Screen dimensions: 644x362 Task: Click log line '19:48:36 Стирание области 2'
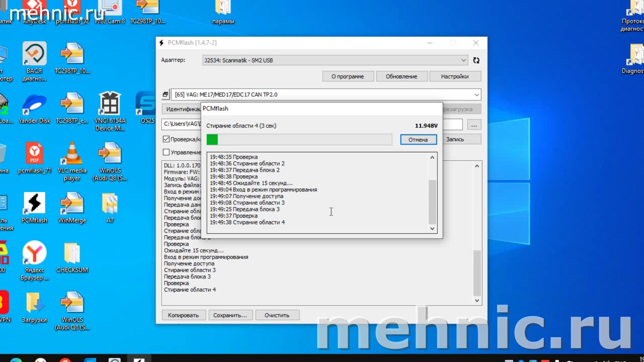[x=247, y=164]
